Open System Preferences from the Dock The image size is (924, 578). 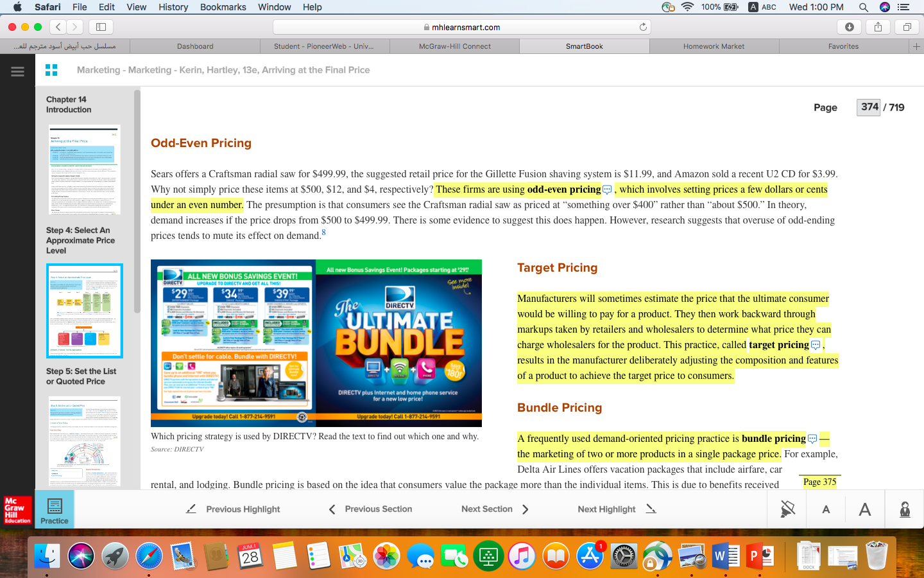point(624,556)
